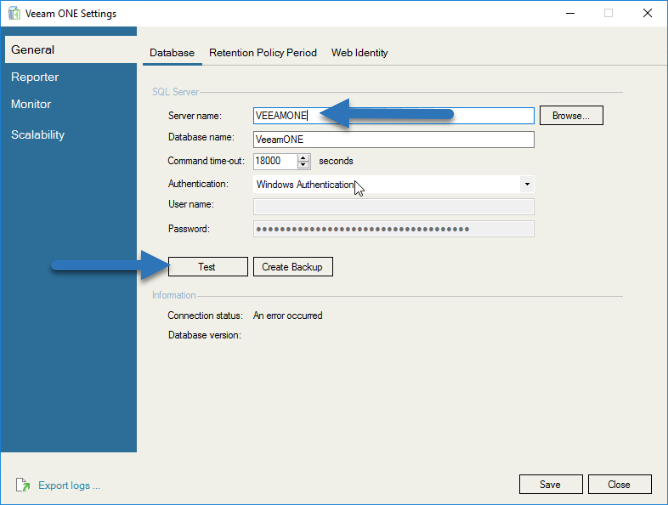Decrease the command time-out with down arrow

tap(303, 165)
